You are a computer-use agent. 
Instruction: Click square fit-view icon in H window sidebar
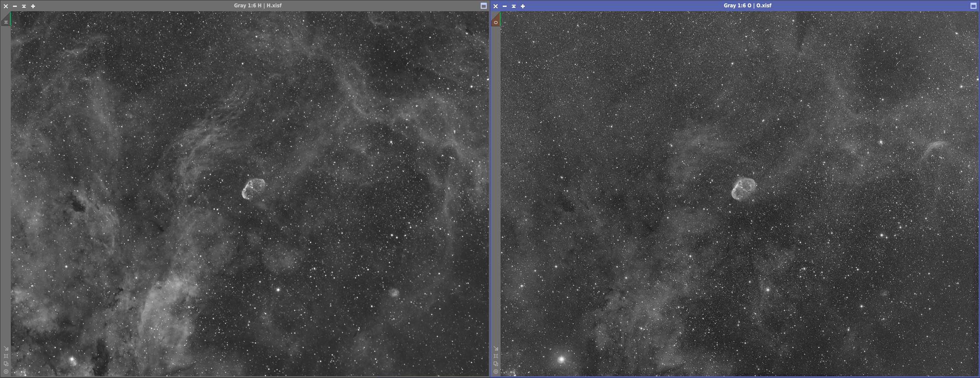pos(6,356)
